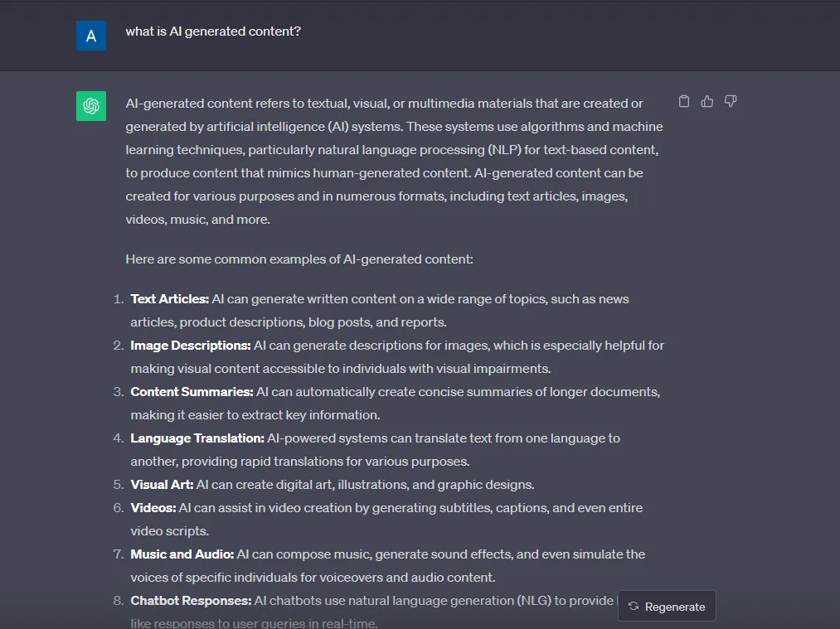Screen dimensions: 840x629
Task: Give the answer a thumbs up
Action: pos(707,101)
